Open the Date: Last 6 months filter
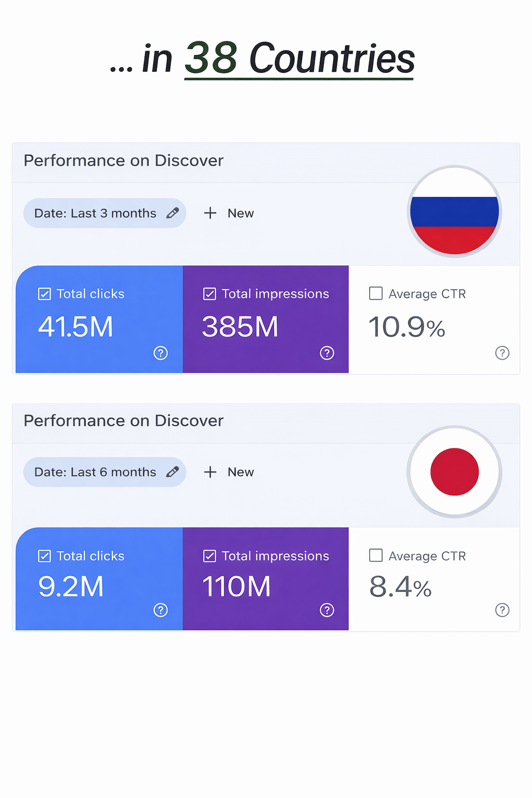The width and height of the screenshot is (532, 798). pyautogui.click(x=96, y=472)
